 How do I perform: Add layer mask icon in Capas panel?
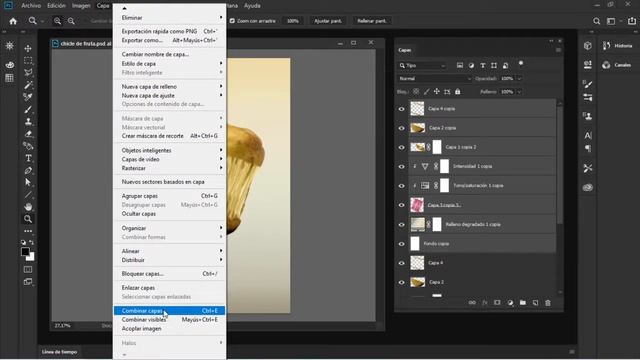coord(497,303)
